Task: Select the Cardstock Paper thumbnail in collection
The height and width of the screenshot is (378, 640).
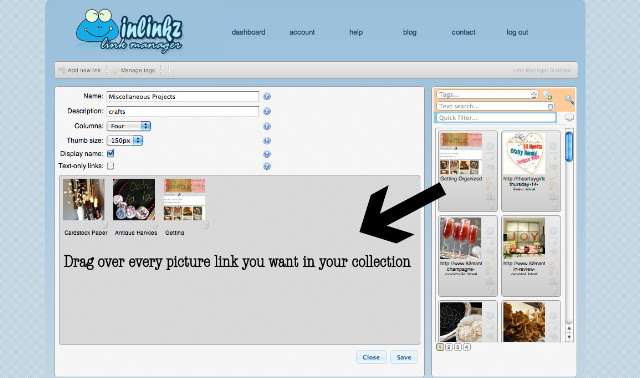Action: point(84,200)
